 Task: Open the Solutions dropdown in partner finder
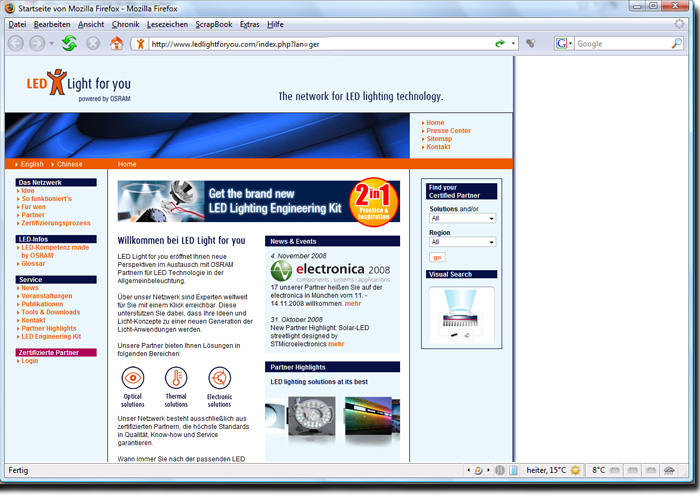pos(462,218)
